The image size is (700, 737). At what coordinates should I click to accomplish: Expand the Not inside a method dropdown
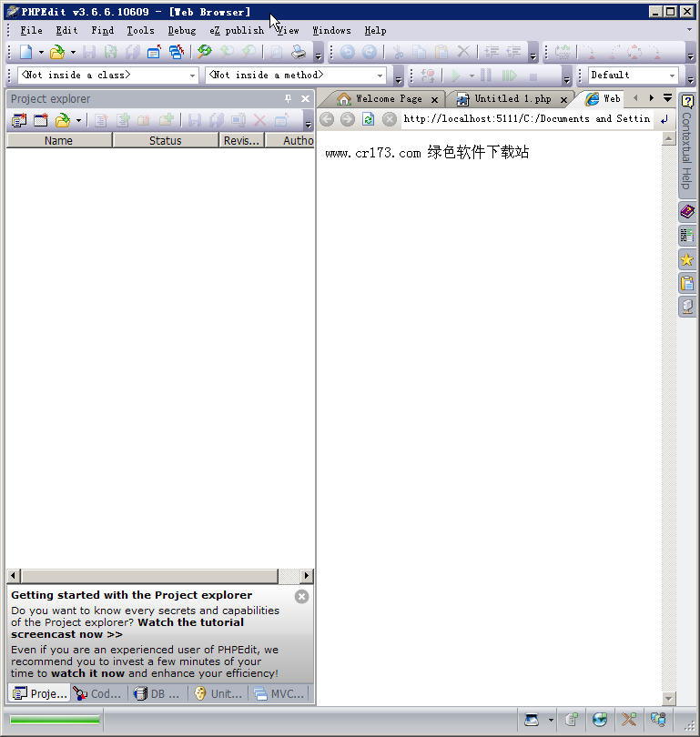[x=380, y=76]
